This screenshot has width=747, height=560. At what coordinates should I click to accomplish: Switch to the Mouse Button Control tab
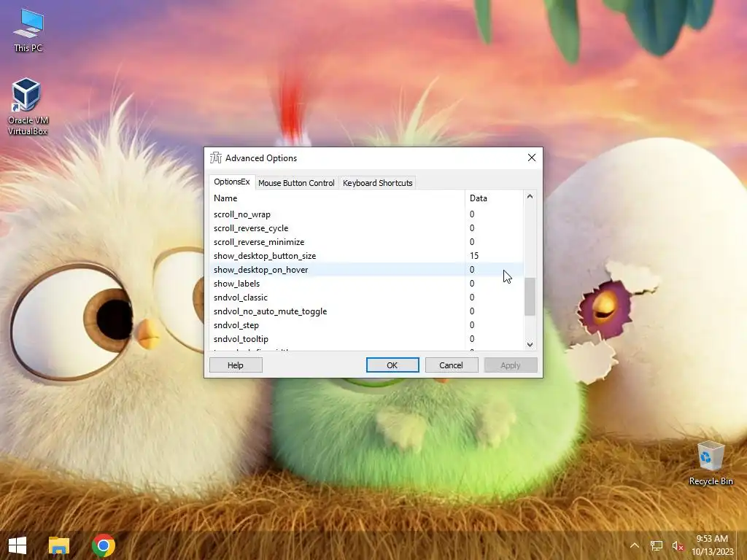coord(296,183)
